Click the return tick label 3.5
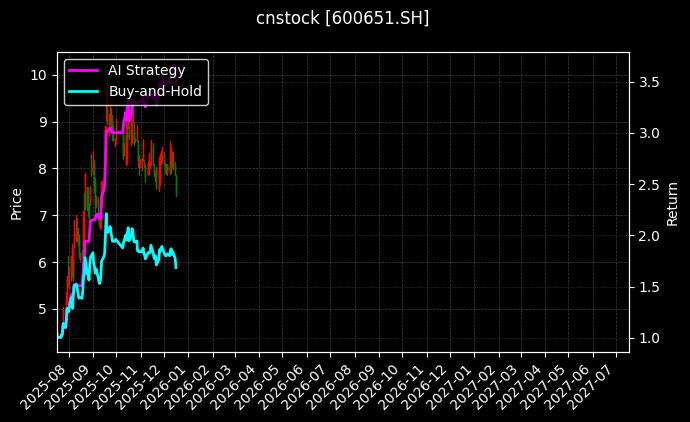The height and width of the screenshot is (422, 690). pos(650,82)
